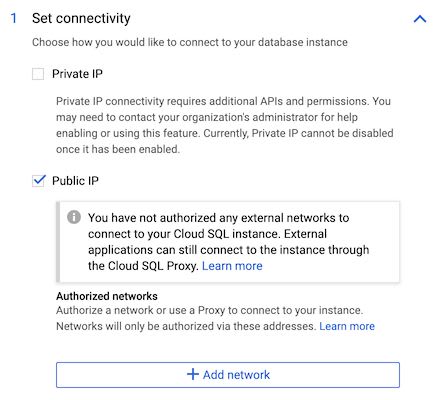This screenshot has width=441, height=400.
Task: Click the gray info icon in notice
Action: point(74,217)
